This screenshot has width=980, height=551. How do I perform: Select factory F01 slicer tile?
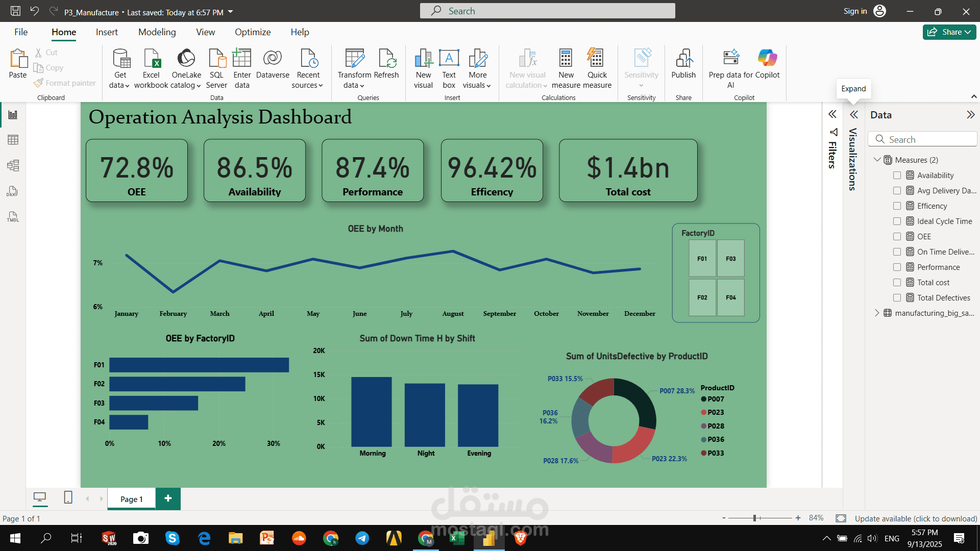[x=702, y=259]
